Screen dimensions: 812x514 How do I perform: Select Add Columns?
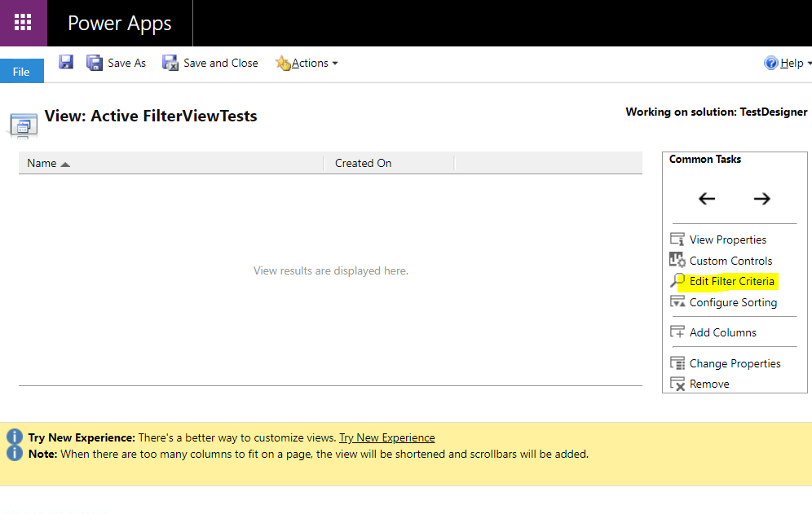tap(723, 332)
